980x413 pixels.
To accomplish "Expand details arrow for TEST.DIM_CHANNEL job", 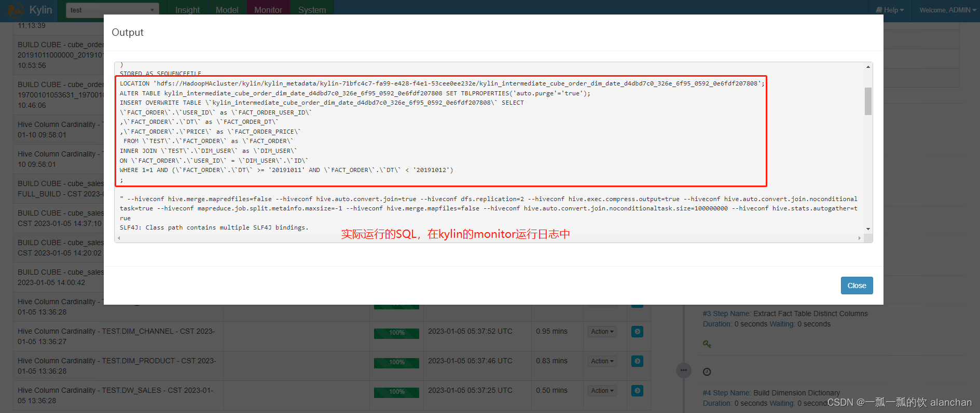I will click(x=638, y=332).
